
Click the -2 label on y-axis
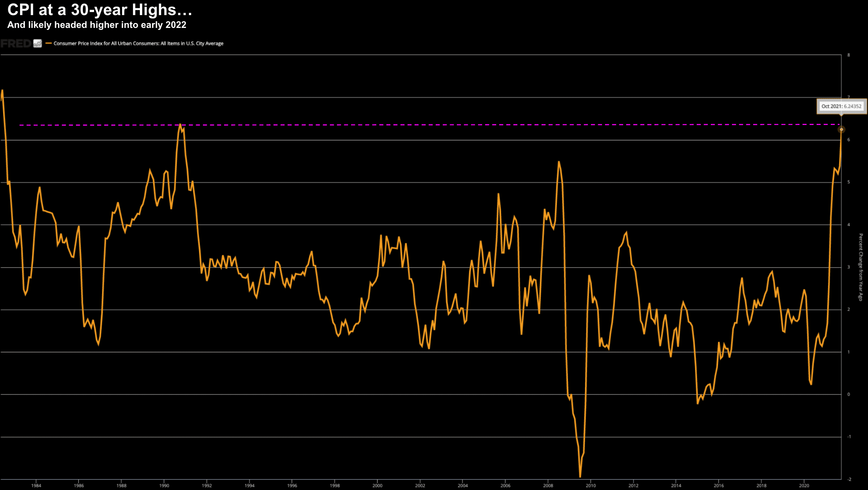[x=849, y=479]
